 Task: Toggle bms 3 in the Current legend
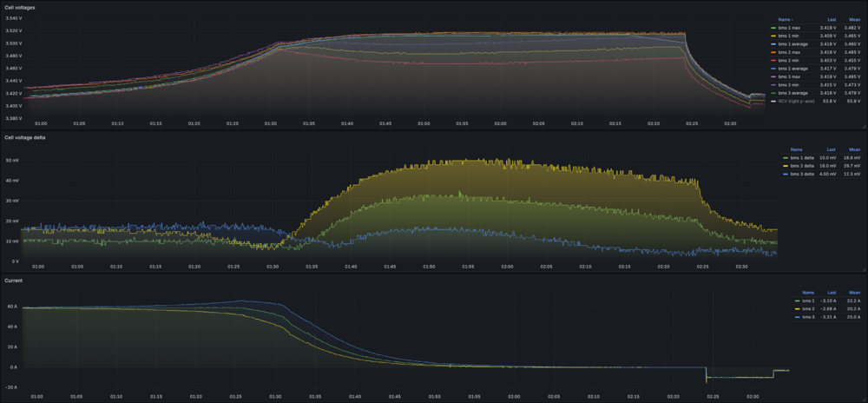click(809, 317)
